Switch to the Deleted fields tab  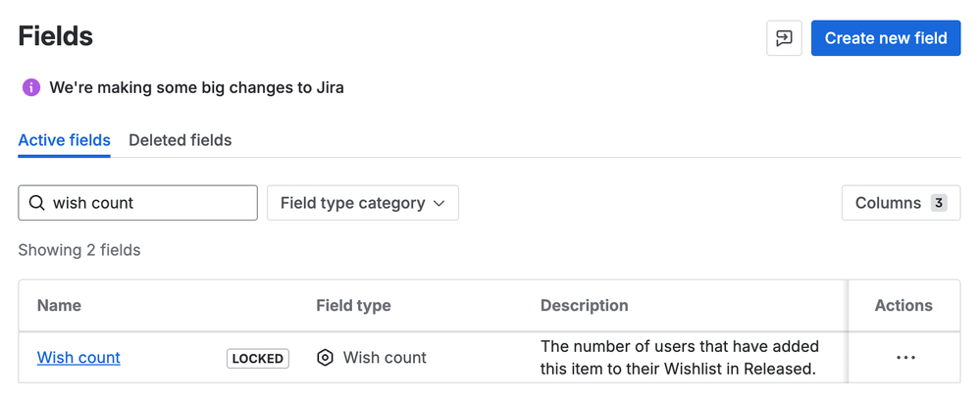pos(181,140)
